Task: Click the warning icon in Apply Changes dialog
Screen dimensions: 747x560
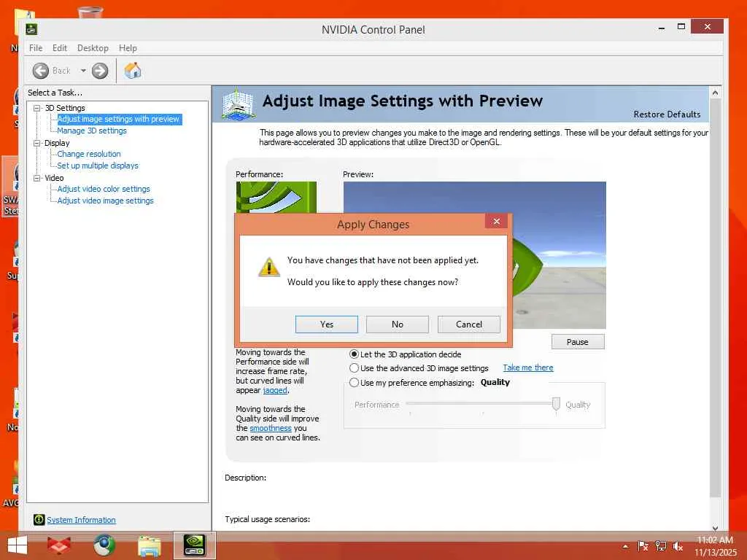Action: pyautogui.click(x=268, y=267)
